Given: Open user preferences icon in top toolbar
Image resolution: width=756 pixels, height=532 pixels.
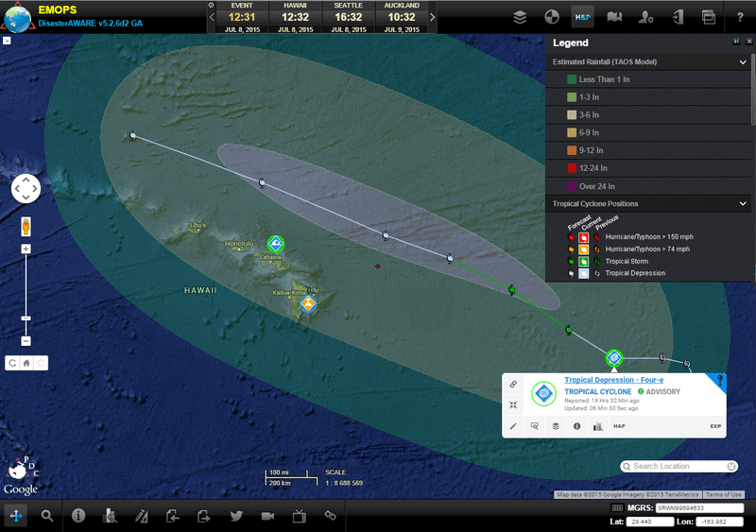Looking at the screenshot, I should coord(645,17).
